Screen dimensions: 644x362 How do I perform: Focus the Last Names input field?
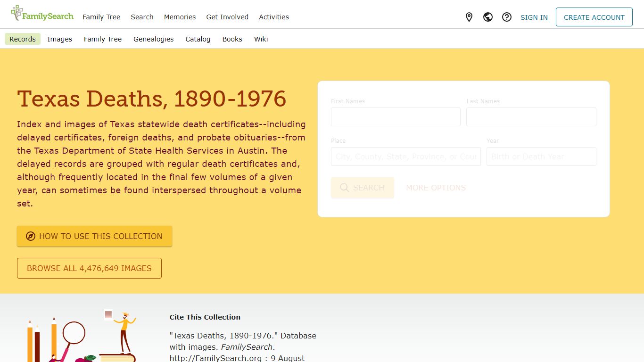(531, 117)
